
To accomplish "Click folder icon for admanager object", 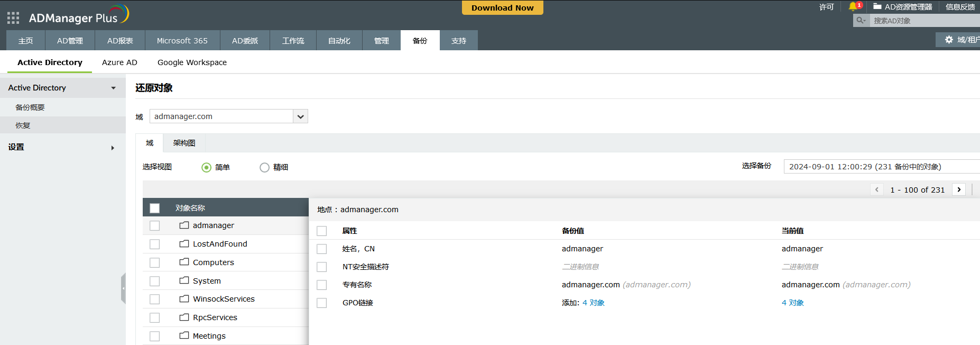I will click(x=184, y=225).
